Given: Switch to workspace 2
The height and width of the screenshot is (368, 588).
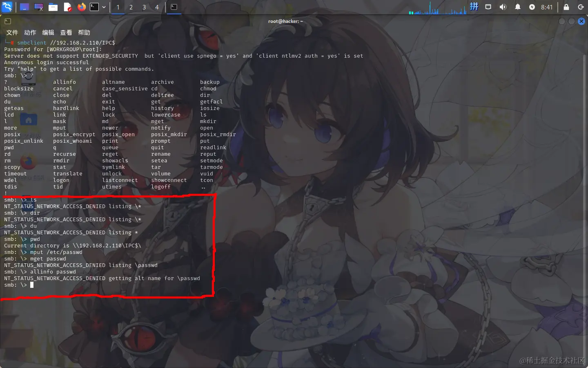Looking at the screenshot, I should point(131,7).
